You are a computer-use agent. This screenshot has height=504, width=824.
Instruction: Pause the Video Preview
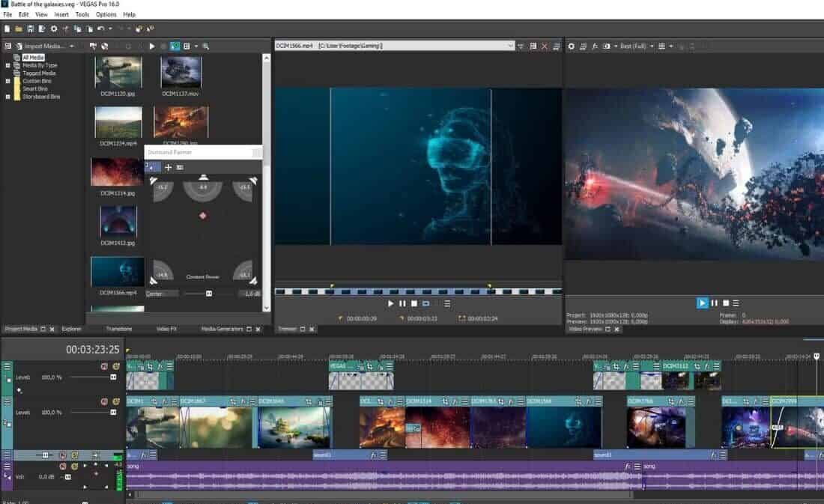[714, 303]
